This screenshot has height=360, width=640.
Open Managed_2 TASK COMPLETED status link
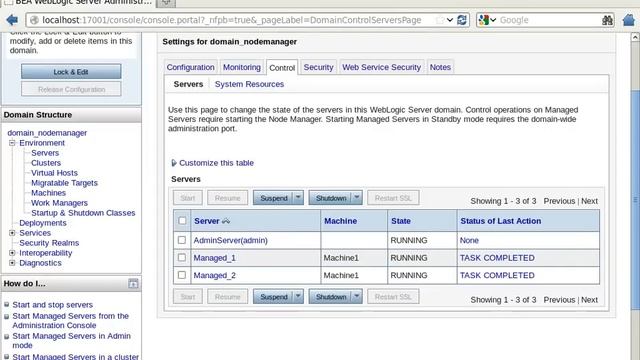click(x=497, y=275)
